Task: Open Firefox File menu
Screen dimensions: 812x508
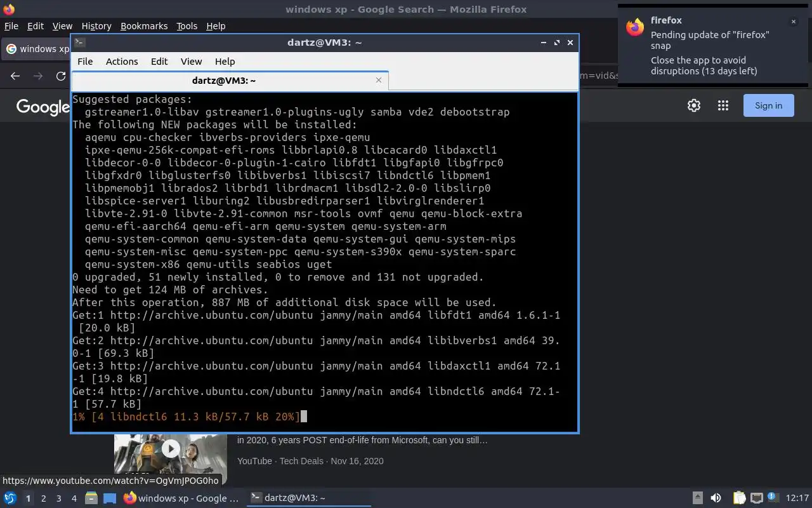Action: point(11,26)
